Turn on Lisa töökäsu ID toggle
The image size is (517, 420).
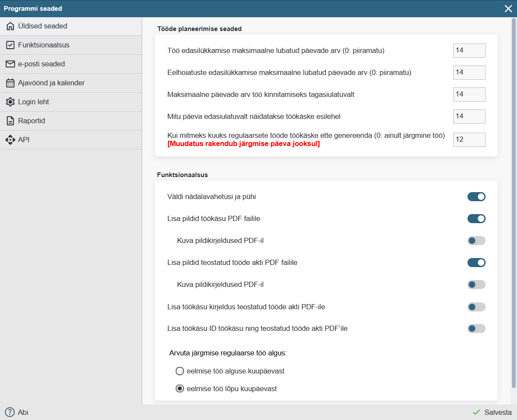pos(476,329)
